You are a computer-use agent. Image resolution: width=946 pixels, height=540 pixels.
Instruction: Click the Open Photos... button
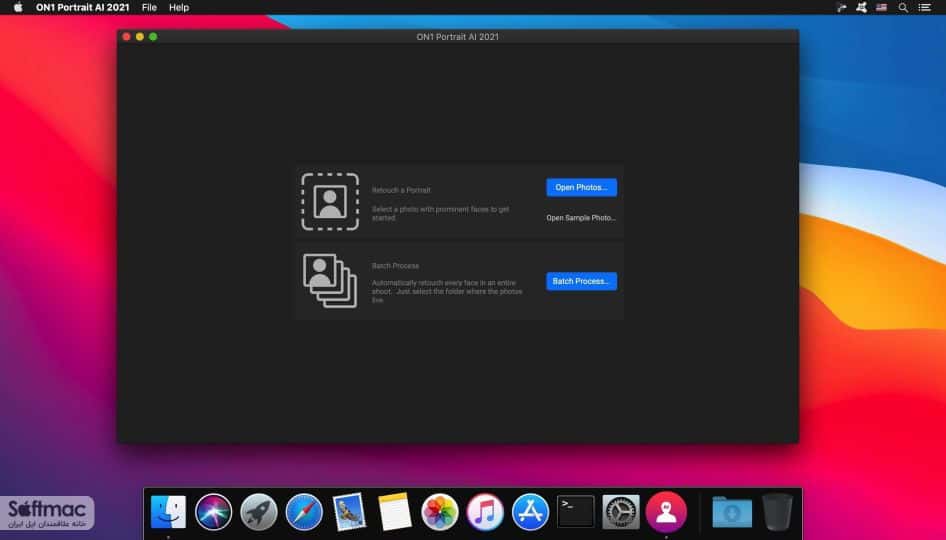[582, 187]
